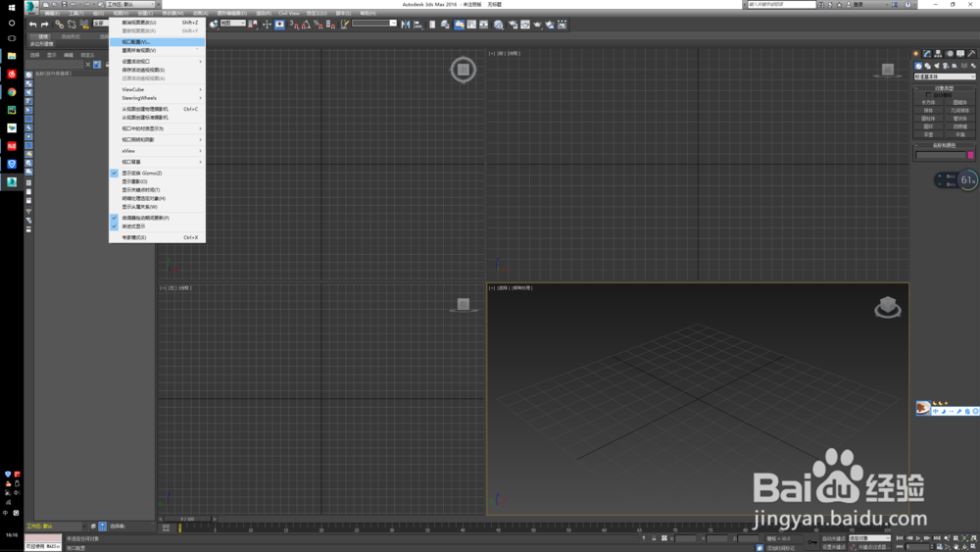Viewport: 980px width, 552px height.
Task: Click the 球体 sphere primitive button
Action: coord(928,111)
